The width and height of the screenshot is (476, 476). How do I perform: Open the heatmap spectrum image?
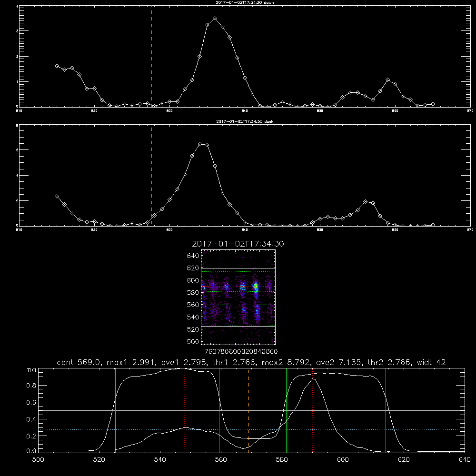(x=238, y=297)
